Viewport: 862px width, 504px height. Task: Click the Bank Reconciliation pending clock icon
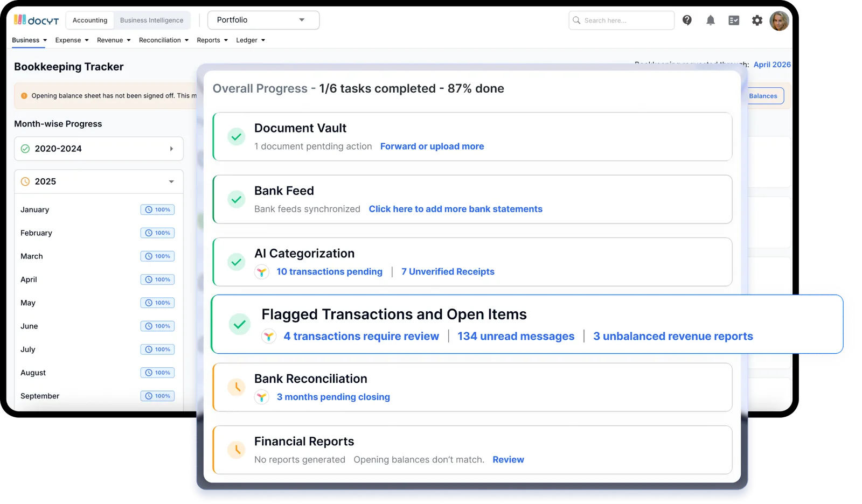(236, 387)
